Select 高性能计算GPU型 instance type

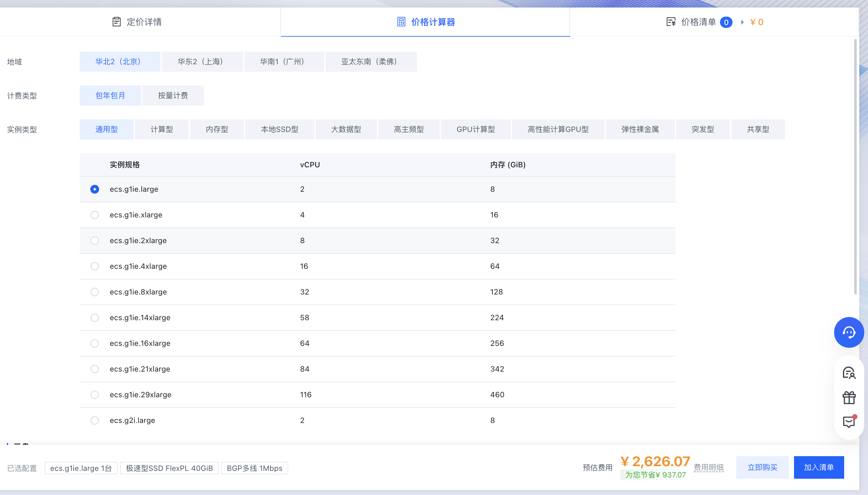[x=558, y=129]
